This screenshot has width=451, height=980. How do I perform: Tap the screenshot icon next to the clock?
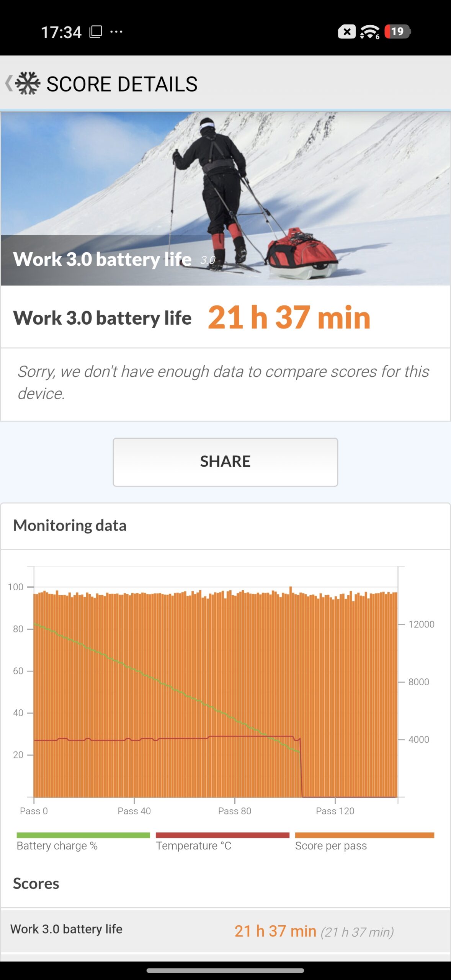pos(96,32)
